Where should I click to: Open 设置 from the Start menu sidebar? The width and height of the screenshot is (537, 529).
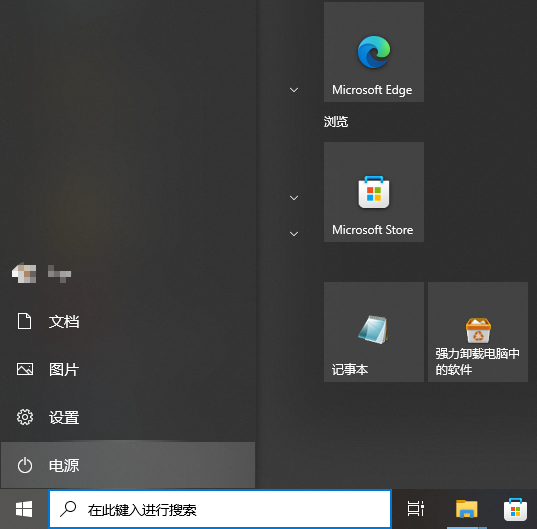coord(127,417)
